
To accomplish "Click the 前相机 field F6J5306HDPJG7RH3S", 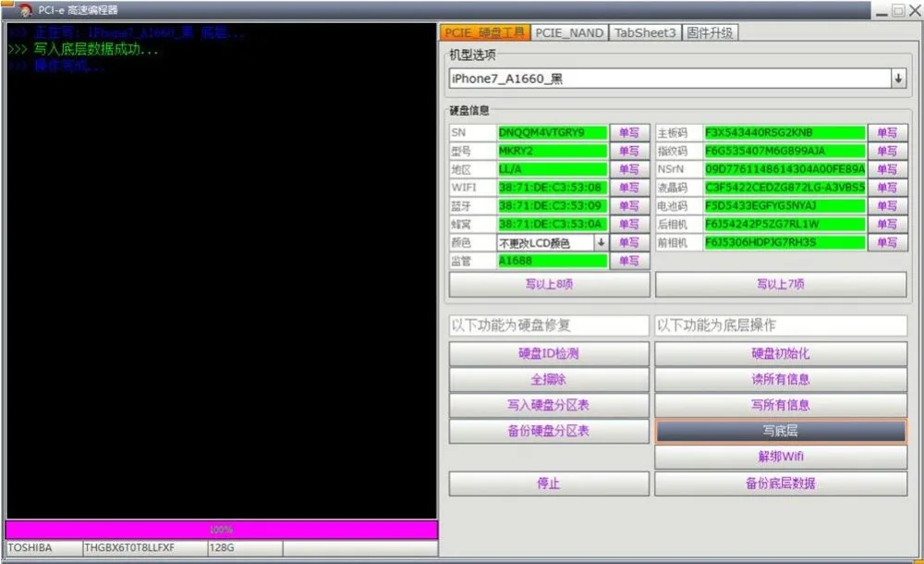I will 784,242.
